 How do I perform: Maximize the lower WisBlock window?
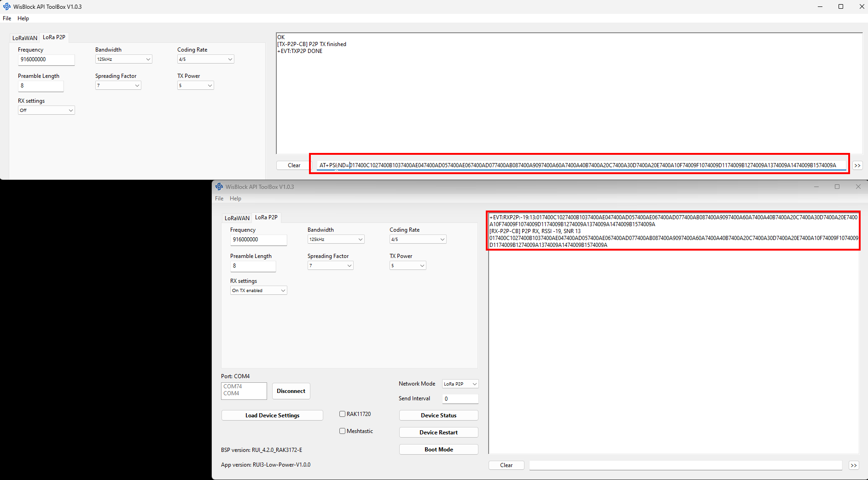pyautogui.click(x=837, y=187)
